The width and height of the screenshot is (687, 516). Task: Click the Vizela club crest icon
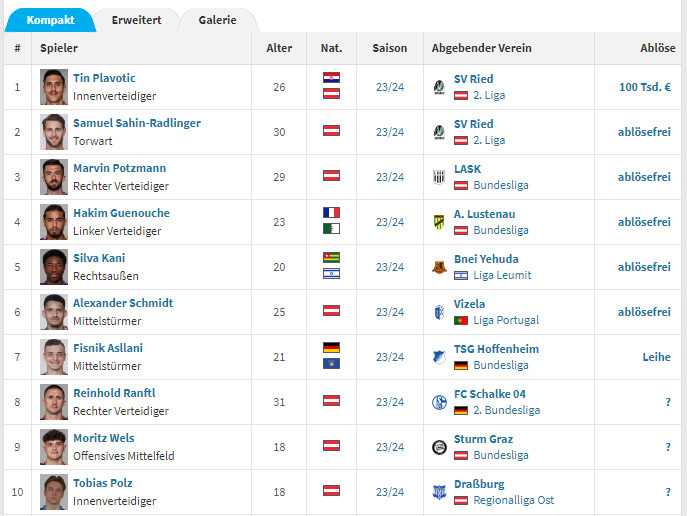point(439,312)
